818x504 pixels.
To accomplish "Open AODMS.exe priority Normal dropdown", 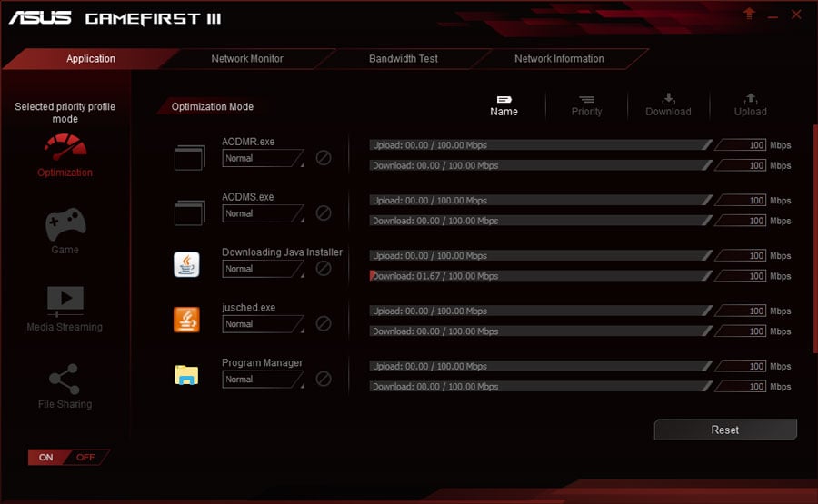I will (264, 213).
